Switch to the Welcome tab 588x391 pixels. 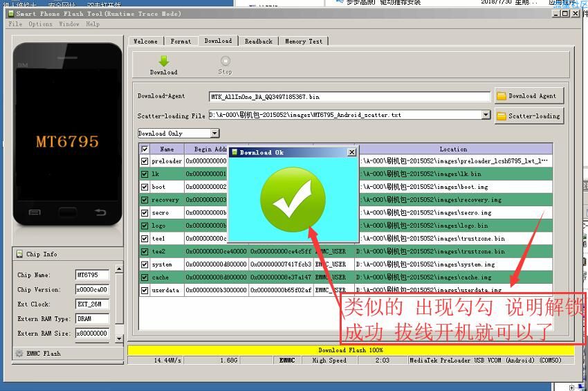coord(146,42)
